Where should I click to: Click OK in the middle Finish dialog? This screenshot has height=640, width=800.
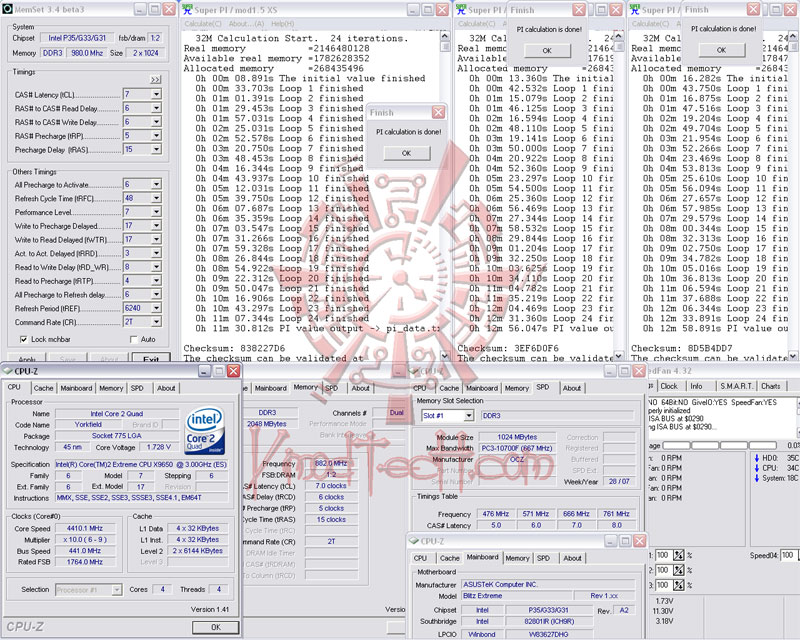point(407,153)
